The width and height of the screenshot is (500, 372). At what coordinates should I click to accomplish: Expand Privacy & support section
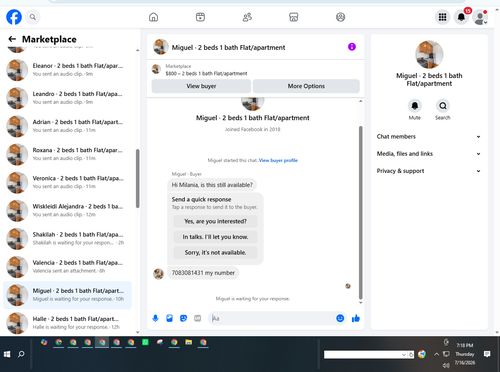tap(429, 171)
